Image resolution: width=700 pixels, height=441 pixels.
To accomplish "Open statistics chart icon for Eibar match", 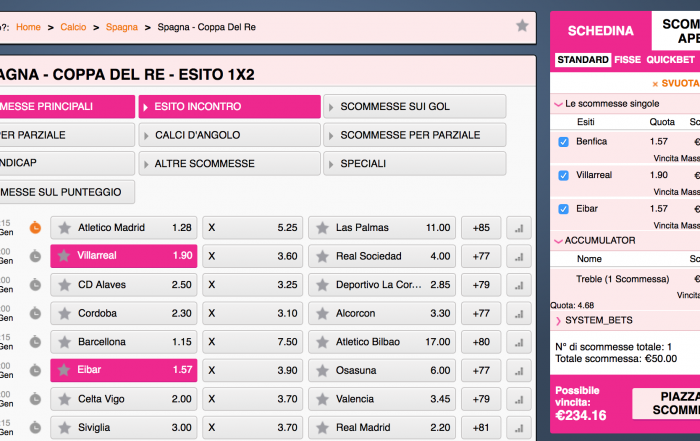I will click(x=519, y=370).
